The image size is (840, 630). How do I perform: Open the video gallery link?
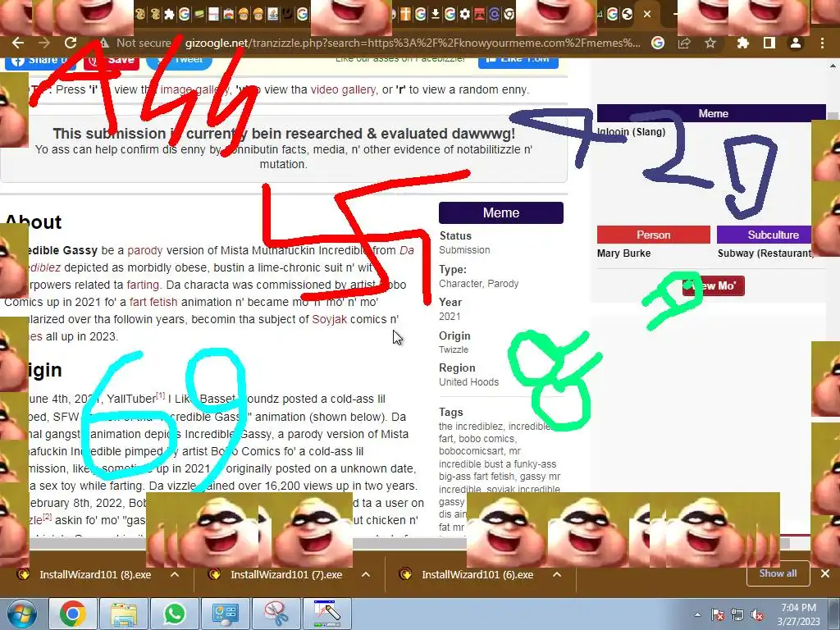[344, 89]
